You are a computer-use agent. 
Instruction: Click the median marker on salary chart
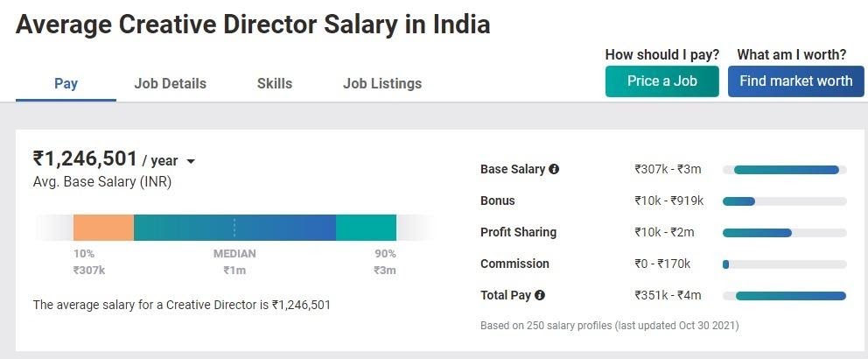coord(234,227)
